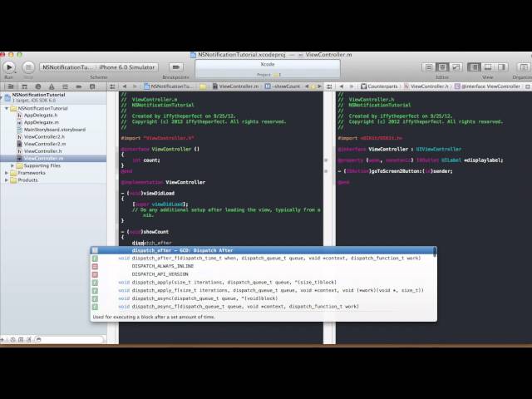Show the Debug navigator
The height and width of the screenshot is (399, 532).
coord(65,86)
